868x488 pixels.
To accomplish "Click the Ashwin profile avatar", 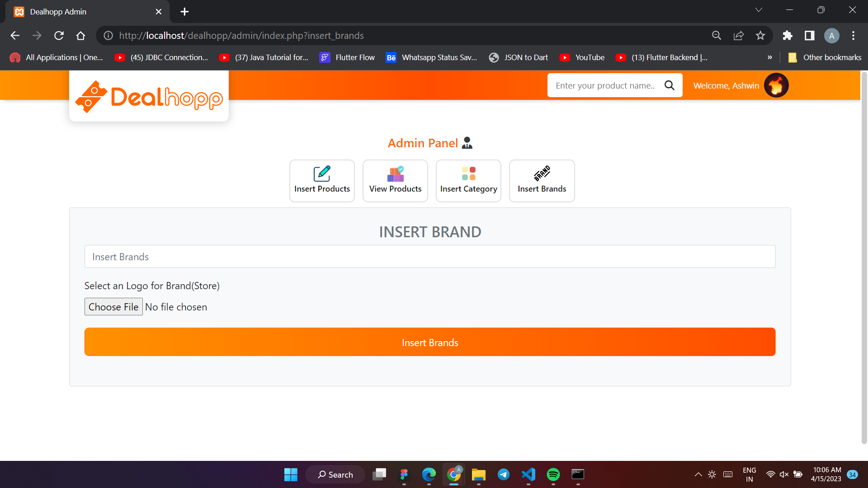I will click(x=776, y=85).
